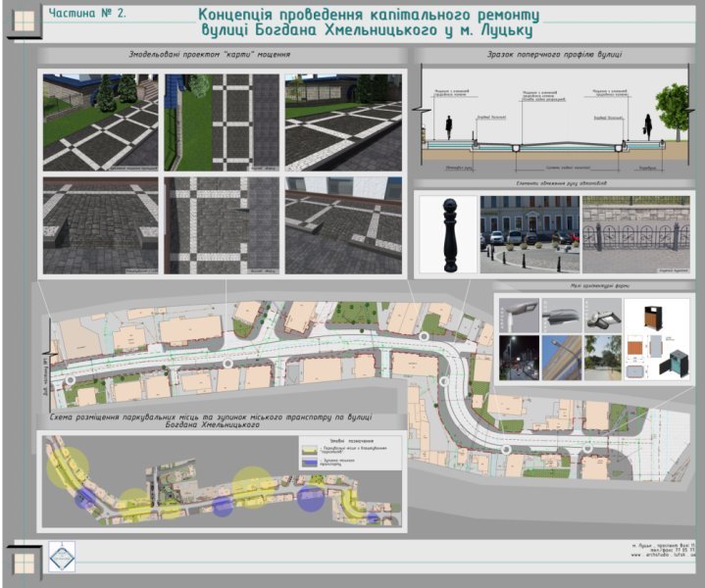Click the window grid icon in bottom-left corner

(22, 562)
